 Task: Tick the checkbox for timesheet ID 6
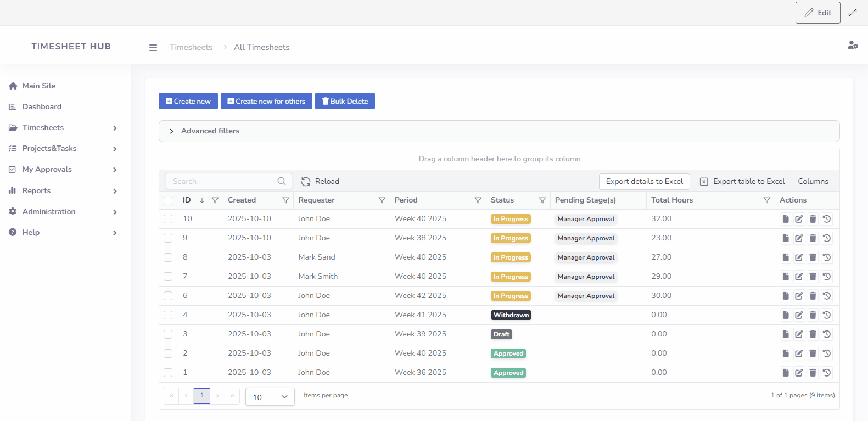(168, 296)
